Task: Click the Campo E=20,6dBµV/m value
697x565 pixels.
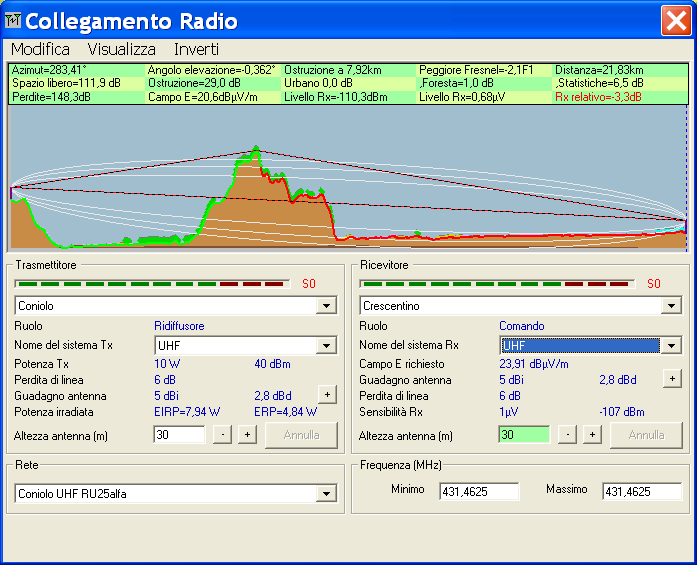Action: pyautogui.click(x=203, y=97)
